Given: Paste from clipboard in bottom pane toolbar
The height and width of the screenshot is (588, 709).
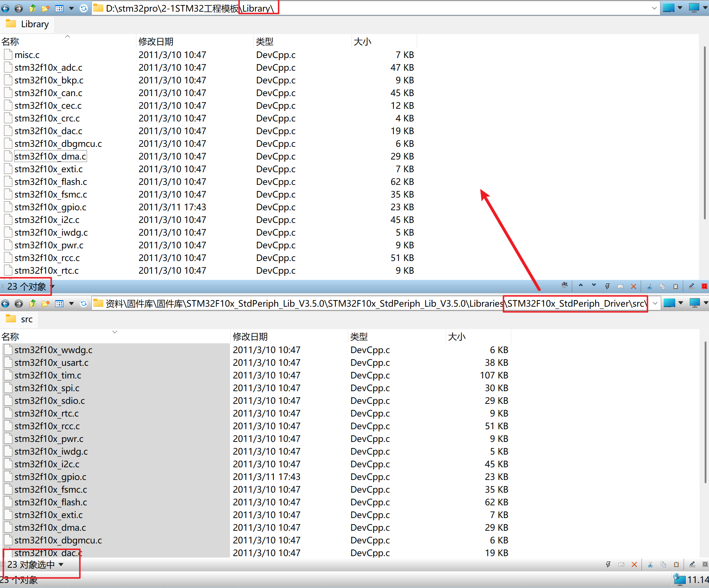Looking at the screenshot, I should point(676,564).
